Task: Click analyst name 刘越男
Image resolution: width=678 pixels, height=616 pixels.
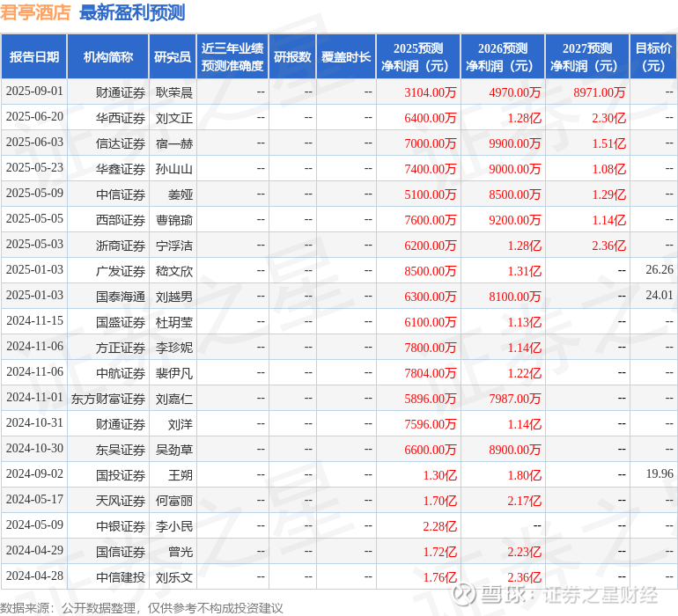Action: click(x=174, y=297)
